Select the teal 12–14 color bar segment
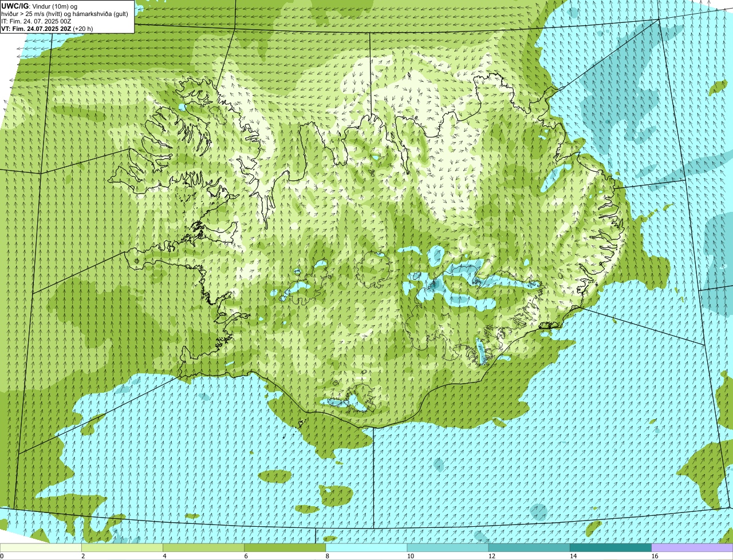Image resolution: width=733 pixels, height=560 pixels. click(x=529, y=547)
